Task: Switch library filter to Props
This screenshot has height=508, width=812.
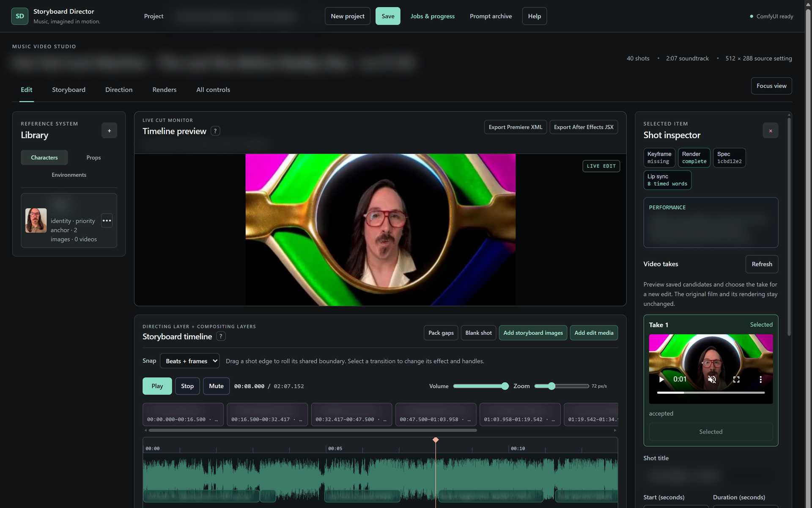Action: (93, 157)
